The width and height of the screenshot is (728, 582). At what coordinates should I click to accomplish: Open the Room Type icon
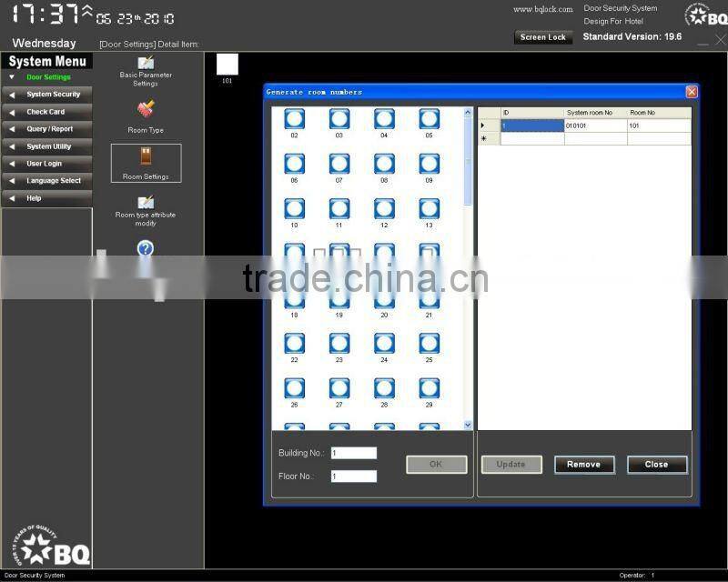tap(146, 110)
